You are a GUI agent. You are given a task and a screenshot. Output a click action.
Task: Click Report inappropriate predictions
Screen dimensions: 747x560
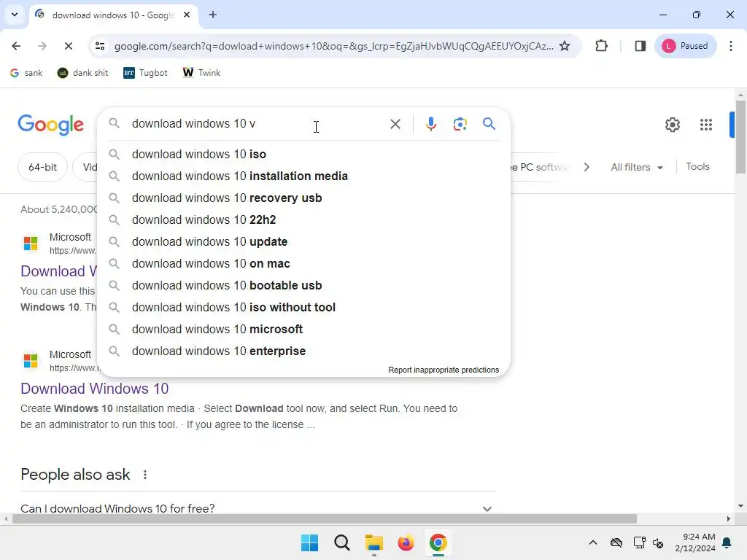pyautogui.click(x=444, y=370)
